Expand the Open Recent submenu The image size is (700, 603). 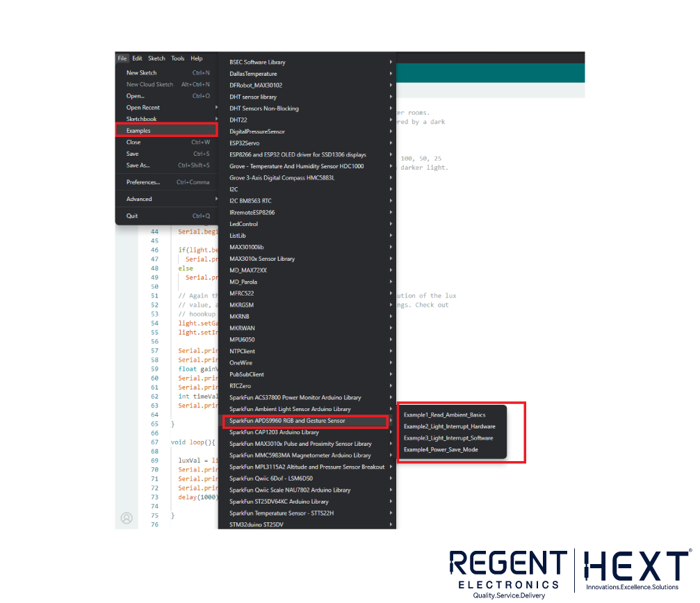click(167, 108)
